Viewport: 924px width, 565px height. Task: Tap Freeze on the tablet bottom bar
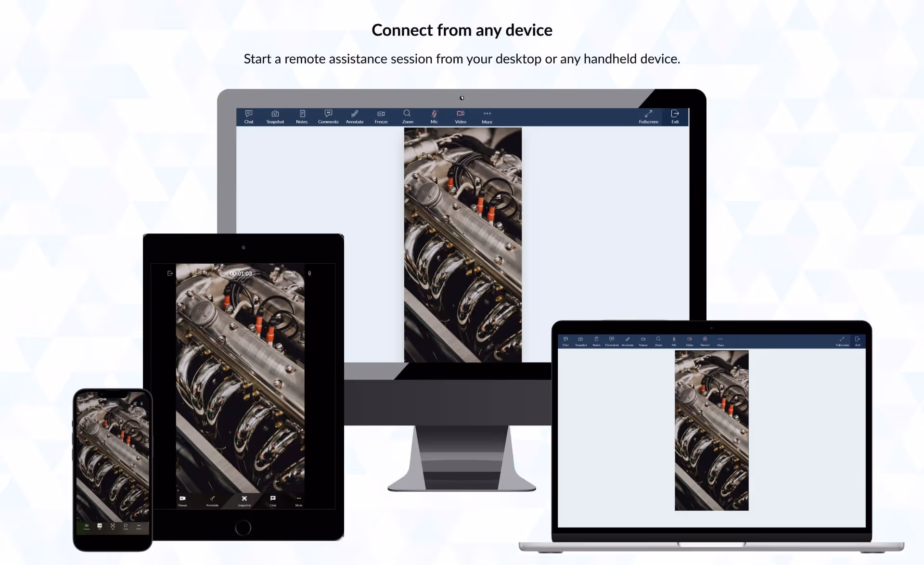coord(182,501)
